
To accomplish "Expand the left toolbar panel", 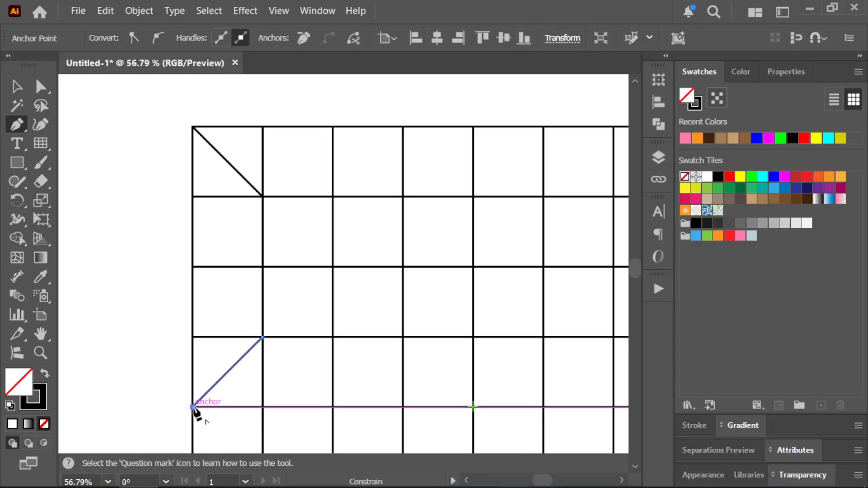I will [x=8, y=56].
